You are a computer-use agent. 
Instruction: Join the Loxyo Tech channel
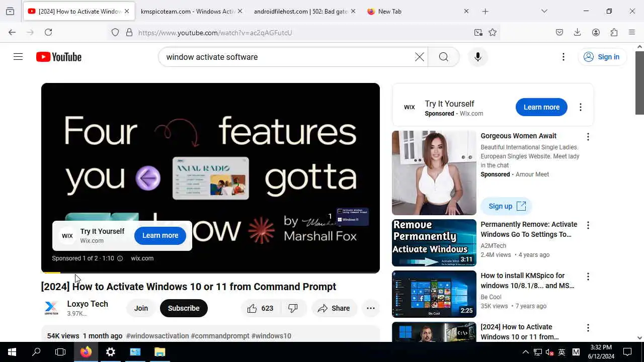coord(141,308)
